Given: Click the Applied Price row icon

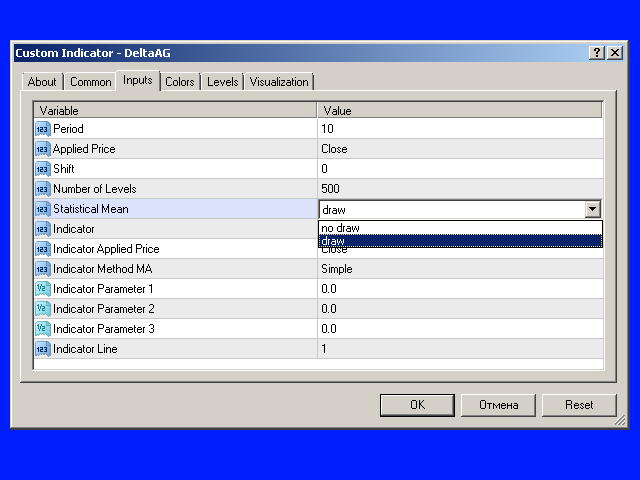Looking at the screenshot, I should (x=42, y=149).
